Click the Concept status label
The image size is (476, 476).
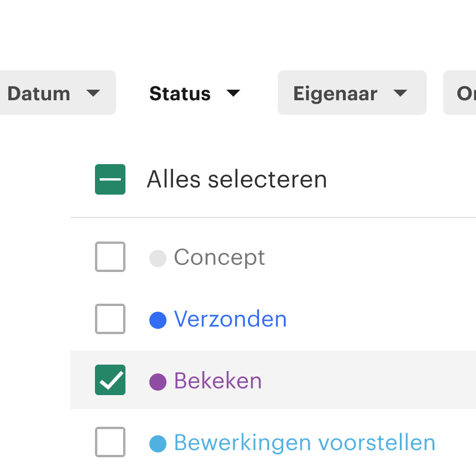tap(219, 258)
